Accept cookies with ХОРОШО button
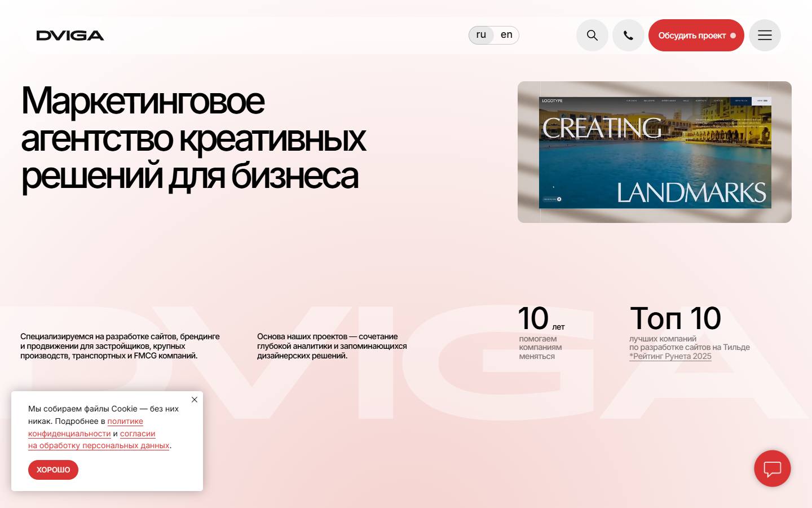812x508 pixels. (53, 470)
